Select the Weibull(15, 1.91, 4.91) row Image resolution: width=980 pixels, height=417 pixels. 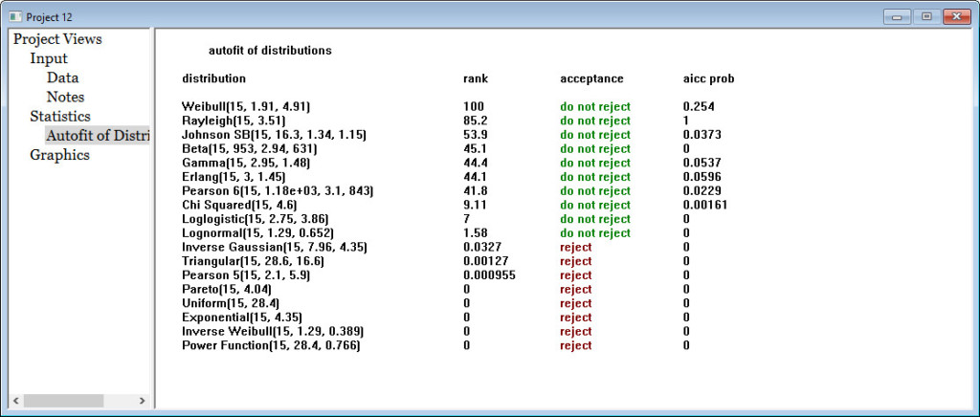tap(246, 107)
